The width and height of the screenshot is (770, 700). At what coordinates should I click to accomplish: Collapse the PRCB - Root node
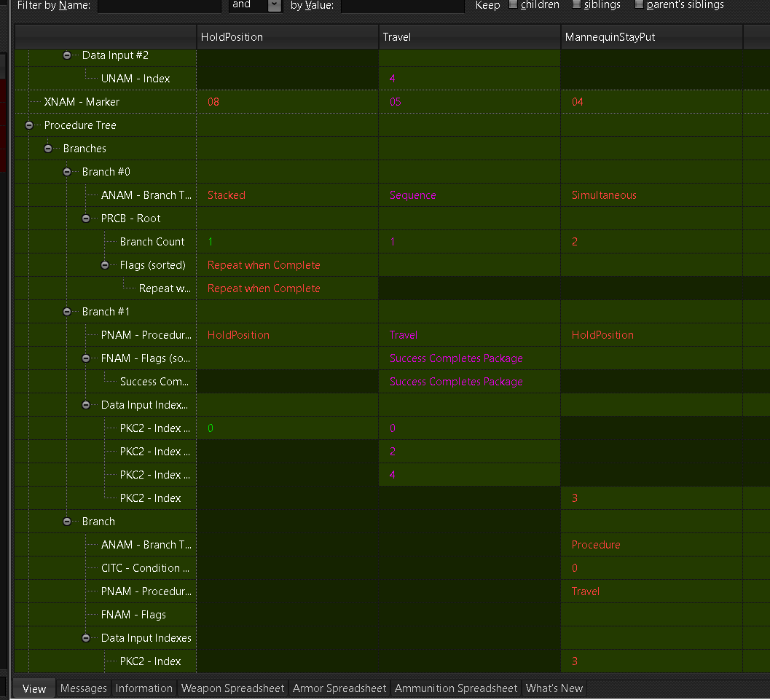[86, 219]
